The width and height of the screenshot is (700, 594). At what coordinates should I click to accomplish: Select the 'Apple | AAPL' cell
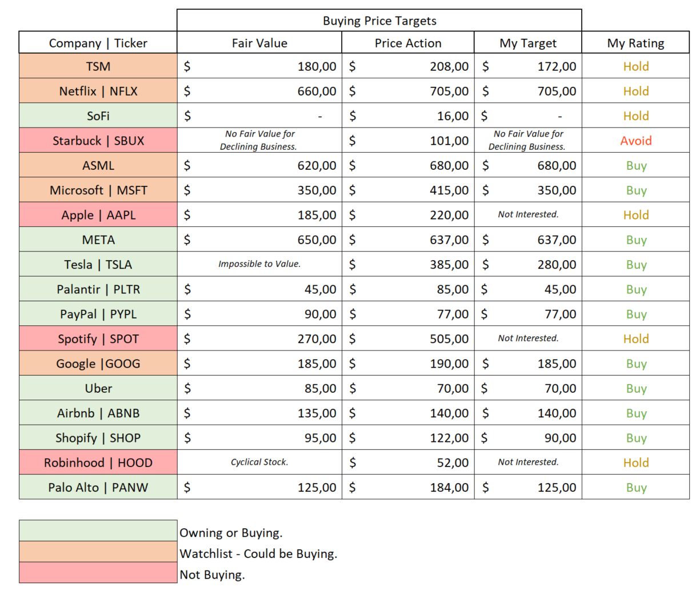[x=98, y=215]
